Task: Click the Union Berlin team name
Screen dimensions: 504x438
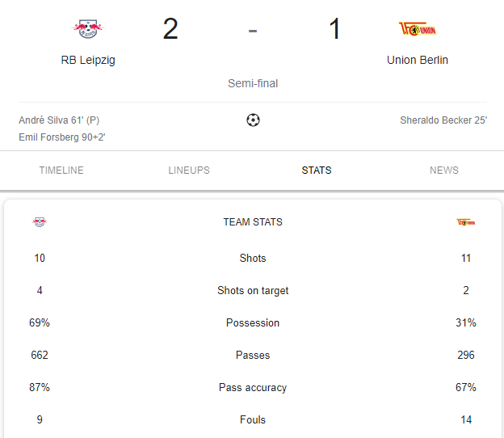Action: 418,60
